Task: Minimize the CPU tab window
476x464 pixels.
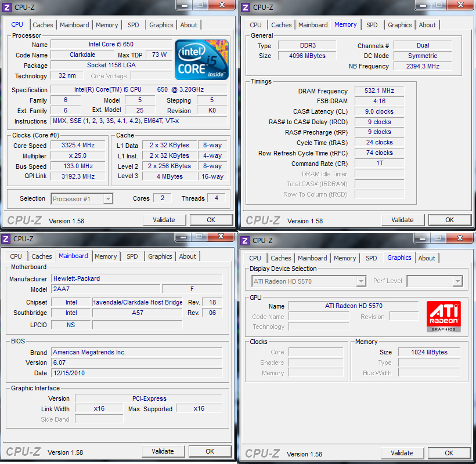Action: click(x=185, y=5)
